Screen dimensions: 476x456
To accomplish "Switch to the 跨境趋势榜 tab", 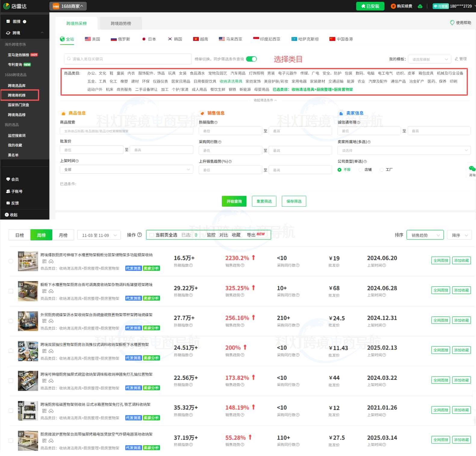I will [121, 23].
